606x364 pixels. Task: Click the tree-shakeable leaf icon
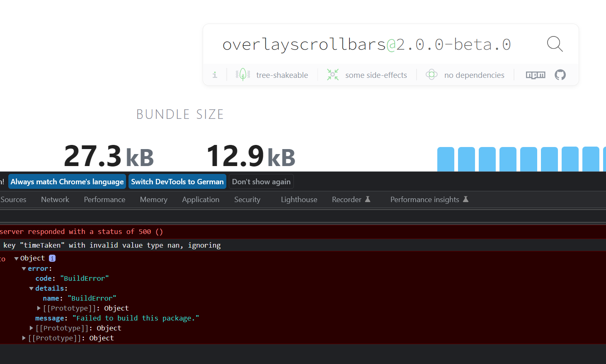pos(243,75)
